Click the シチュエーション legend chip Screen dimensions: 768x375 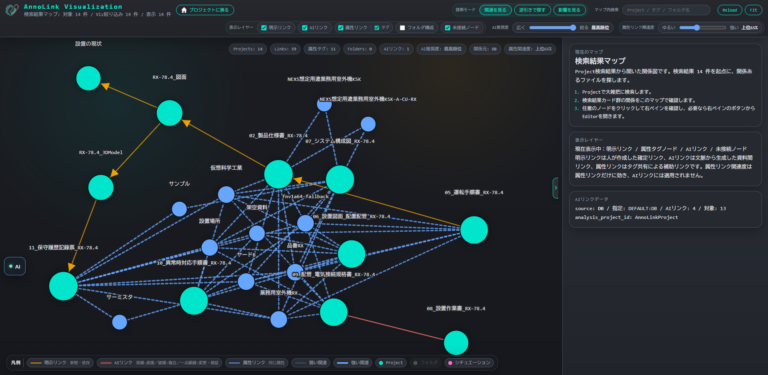468,363
